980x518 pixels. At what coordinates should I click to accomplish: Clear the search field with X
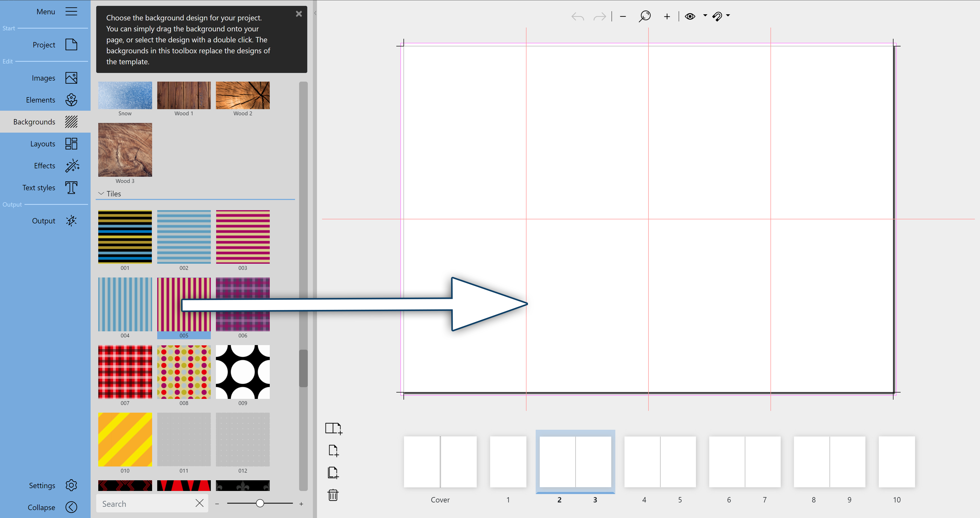tap(199, 503)
